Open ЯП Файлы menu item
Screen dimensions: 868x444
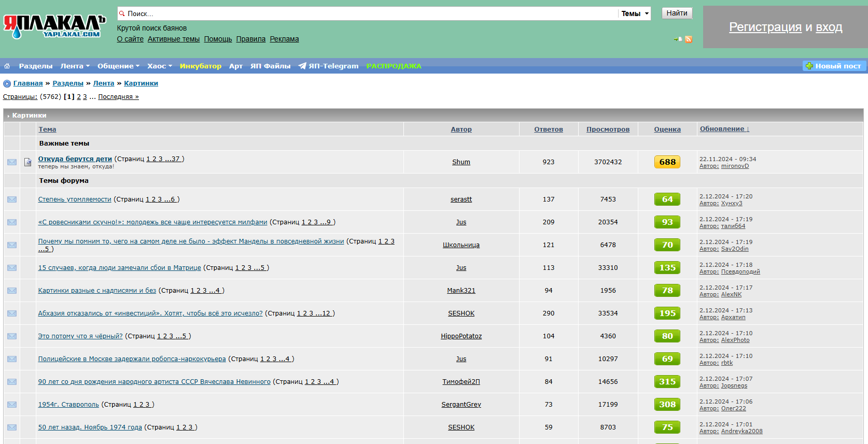[x=270, y=66]
